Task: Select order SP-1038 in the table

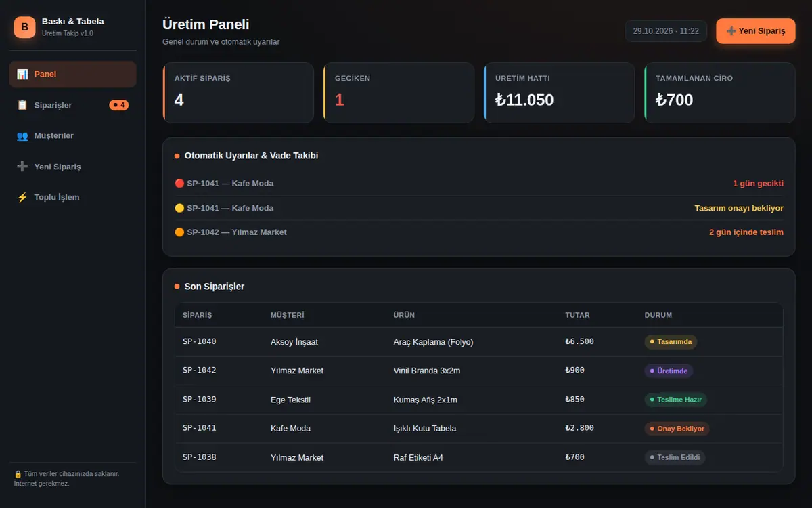Action: pyautogui.click(x=478, y=457)
